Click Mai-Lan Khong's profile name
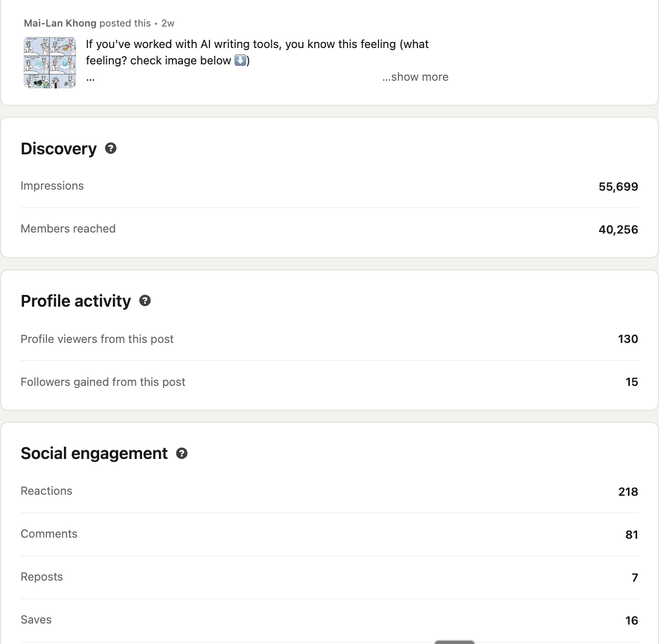 (59, 23)
